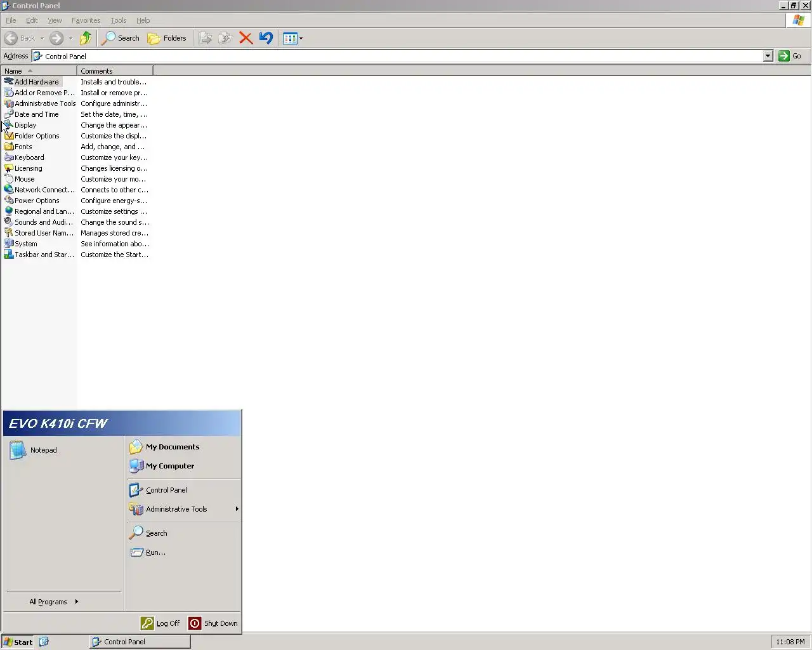Open the Regional and Language icon

(x=9, y=211)
